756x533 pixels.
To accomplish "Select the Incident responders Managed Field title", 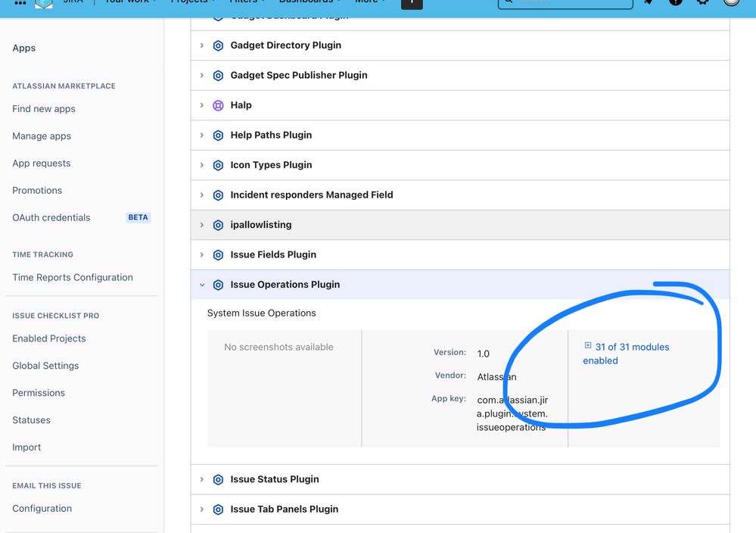I will [312, 195].
